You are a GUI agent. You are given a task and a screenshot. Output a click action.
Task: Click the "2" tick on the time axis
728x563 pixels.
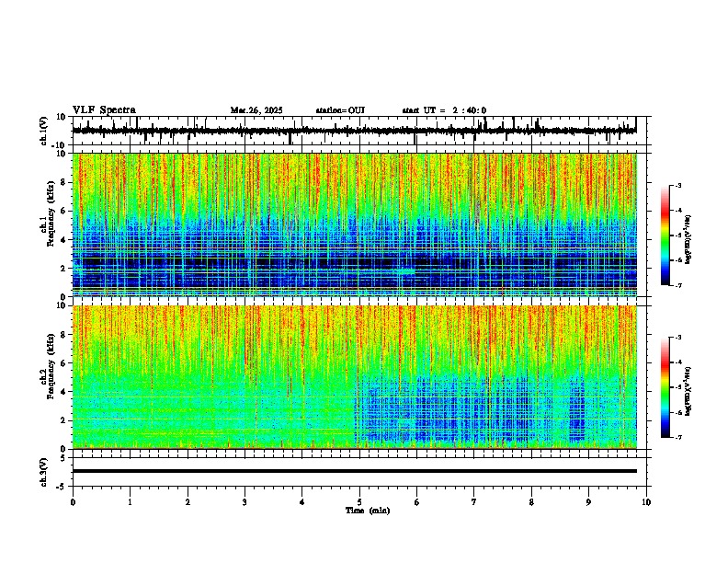(x=188, y=502)
